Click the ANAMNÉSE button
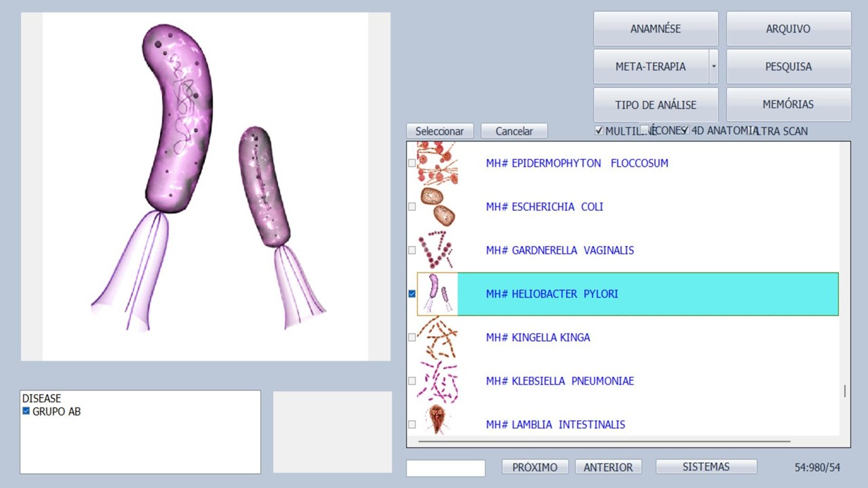The width and height of the screenshot is (868, 488). pyautogui.click(x=655, y=28)
